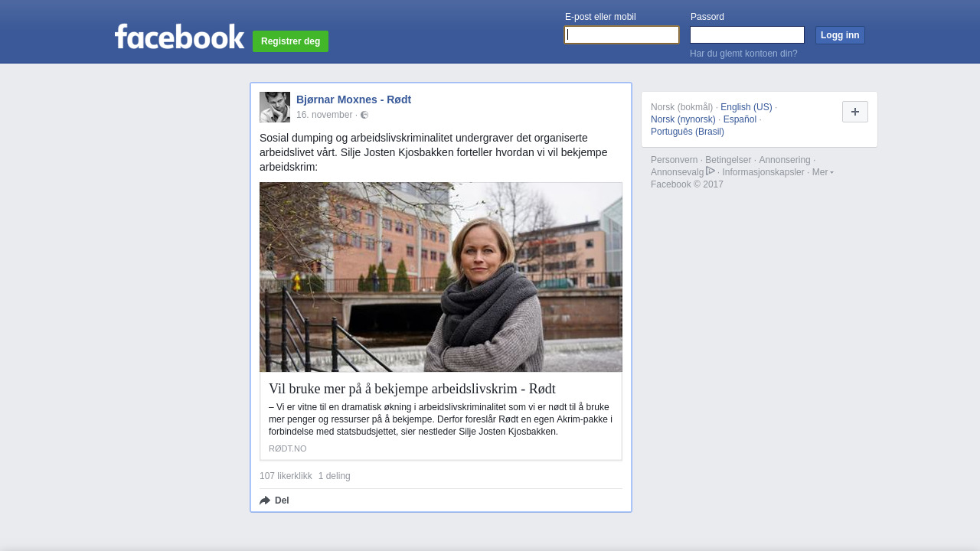The height and width of the screenshot is (551, 980).
Task: Open Har du glemt kontoen din link
Action: pyautogui.click(x=743, y=54)
